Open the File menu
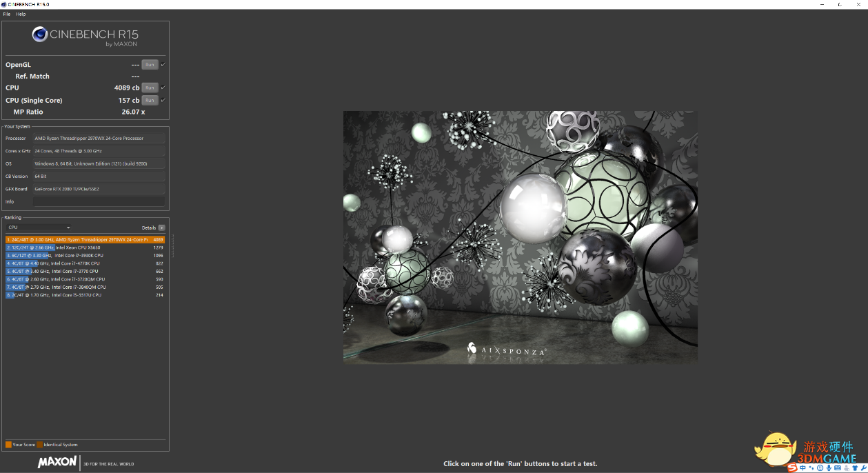 pyautogui.click(x=7, y=14)
